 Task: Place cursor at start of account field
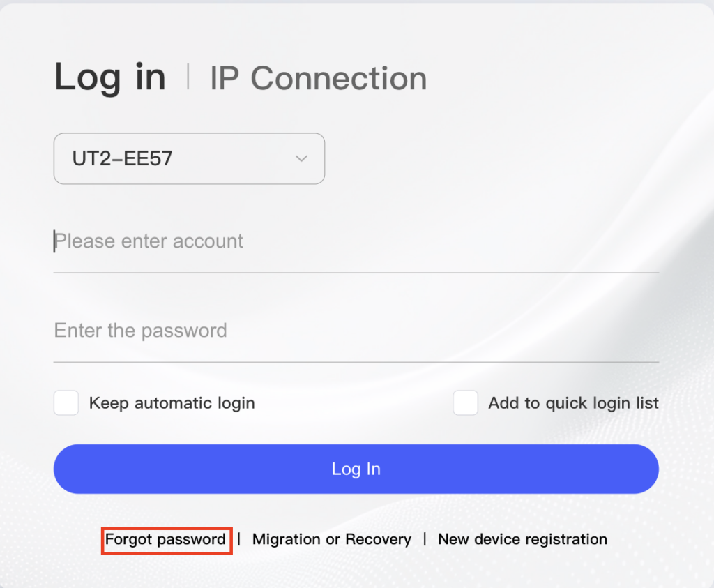pyautogui.click(x=56, y=241)
